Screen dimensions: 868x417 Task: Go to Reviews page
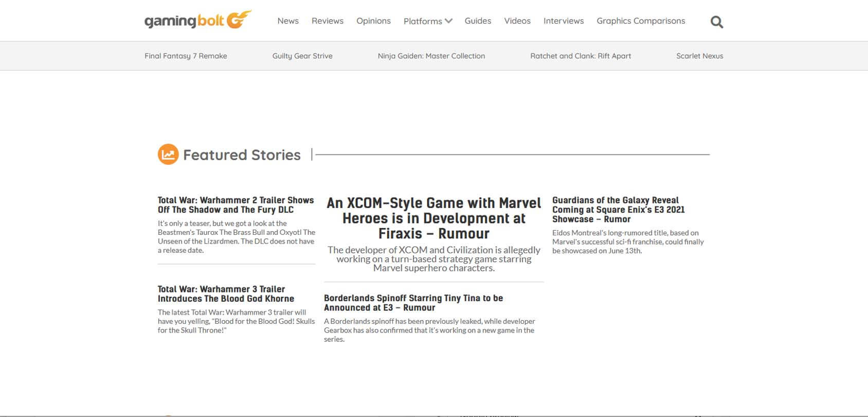[x=328, y=21]
